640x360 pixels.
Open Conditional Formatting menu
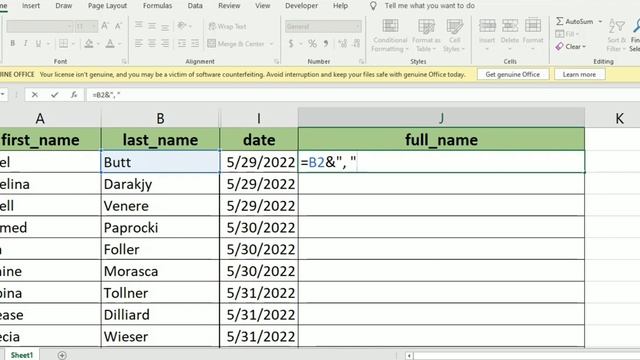(x=390, y=36)
